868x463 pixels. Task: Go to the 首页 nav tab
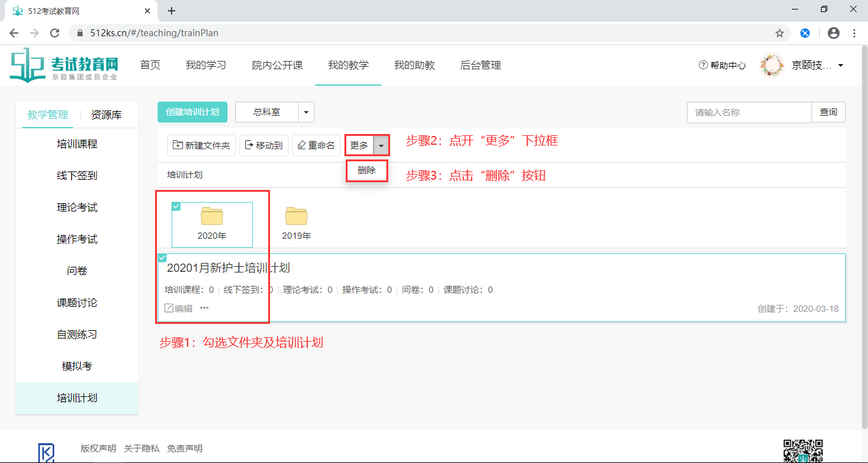[x=150, y=65]
